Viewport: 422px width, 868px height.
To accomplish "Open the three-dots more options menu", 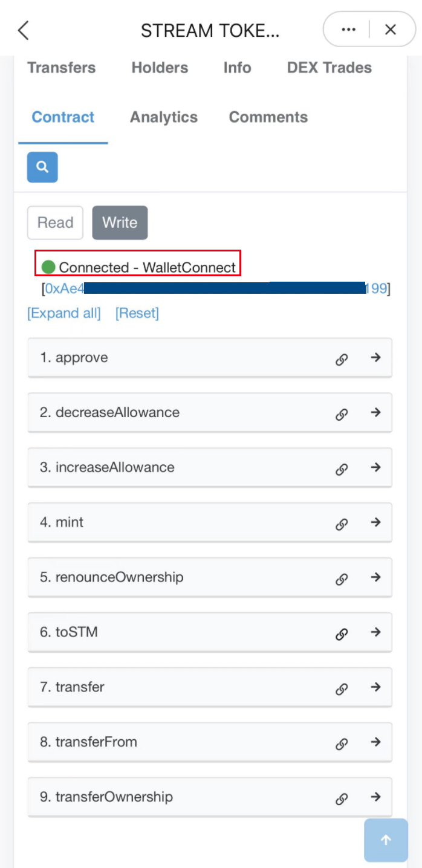I will (348, 30).
